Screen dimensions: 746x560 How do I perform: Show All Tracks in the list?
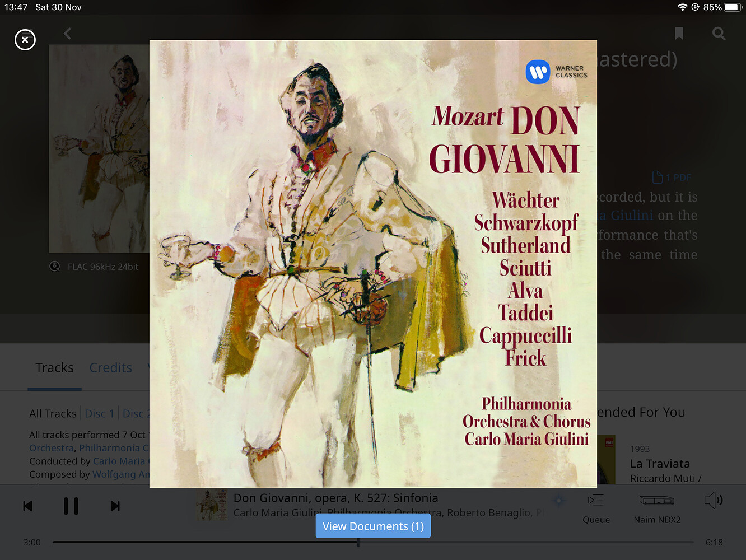[x=53, y=414]
